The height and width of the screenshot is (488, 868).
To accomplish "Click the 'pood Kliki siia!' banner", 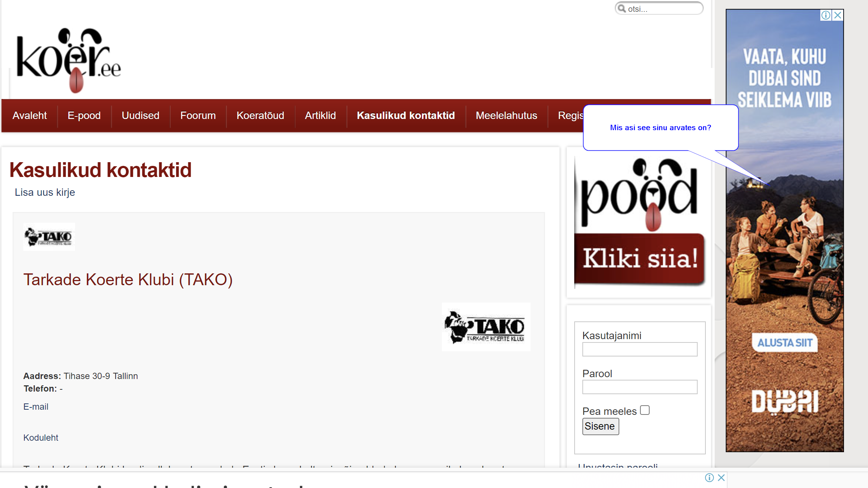I will click(640, 222).
